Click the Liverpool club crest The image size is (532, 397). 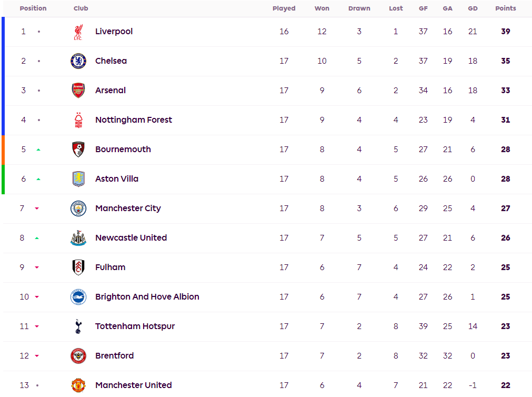tap(78, 32)
